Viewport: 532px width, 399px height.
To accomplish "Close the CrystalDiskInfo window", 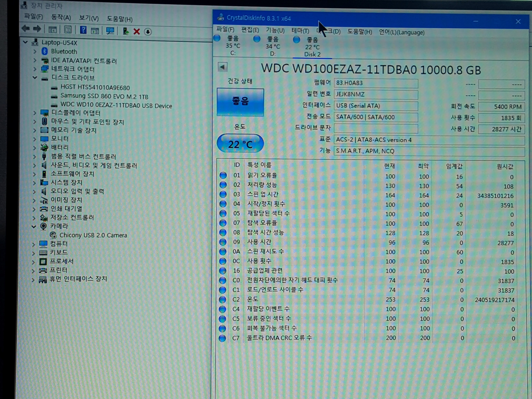I will pos(518,22).
